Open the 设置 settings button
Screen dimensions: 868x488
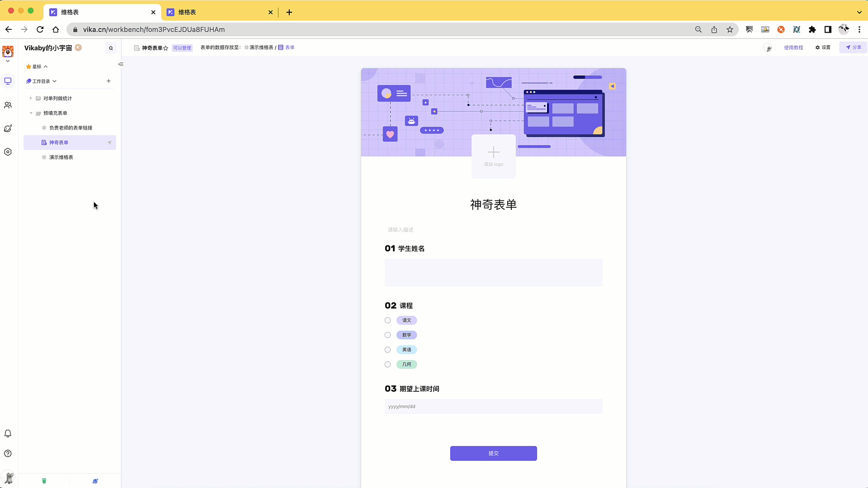click(x=823, y=47)
